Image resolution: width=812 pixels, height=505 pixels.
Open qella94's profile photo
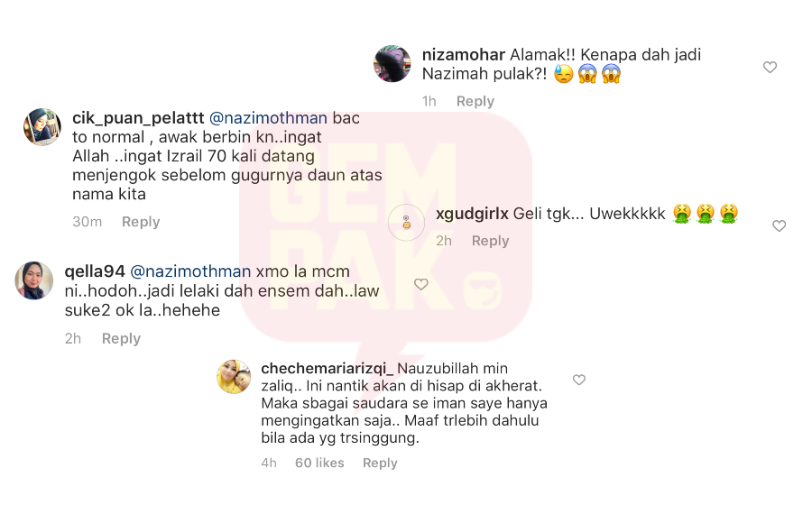pos(33,280)
